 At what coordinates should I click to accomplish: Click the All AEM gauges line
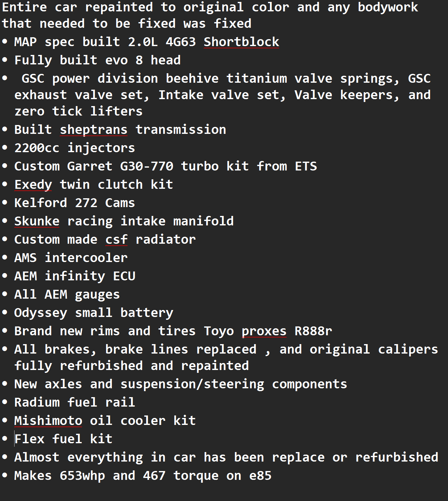click(67, 295)
